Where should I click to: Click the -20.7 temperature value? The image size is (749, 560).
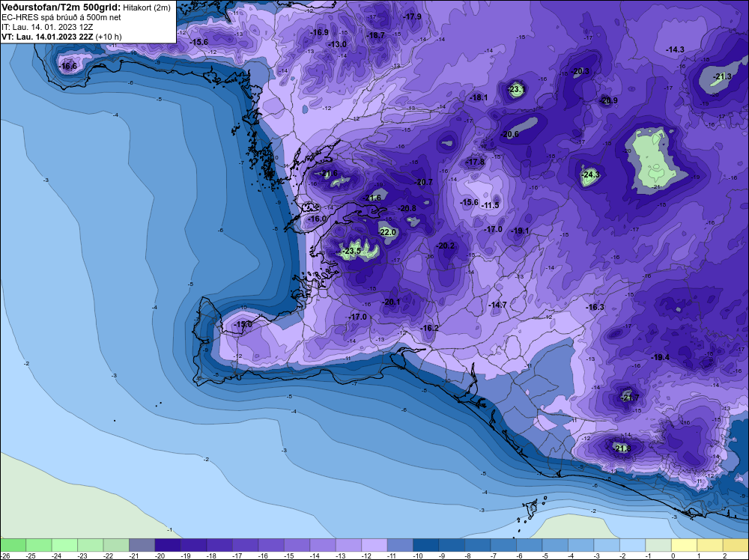(423, 182)
